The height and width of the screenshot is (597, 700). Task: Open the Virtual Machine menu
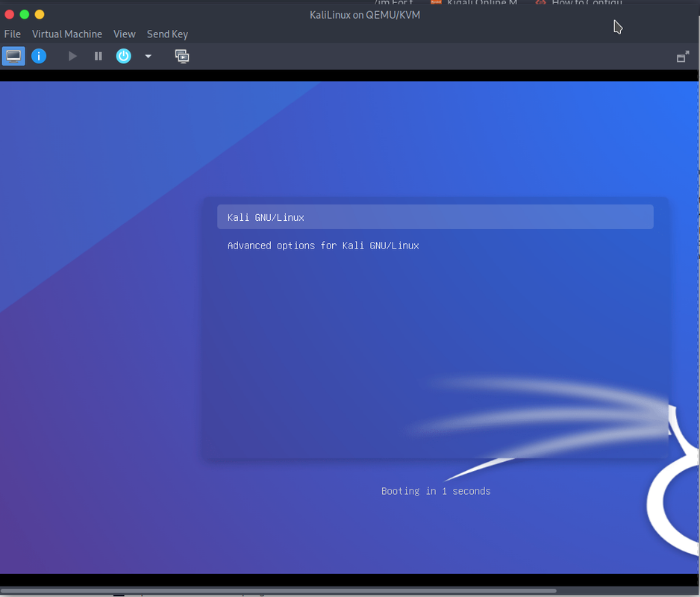click(x=67, y=34)
